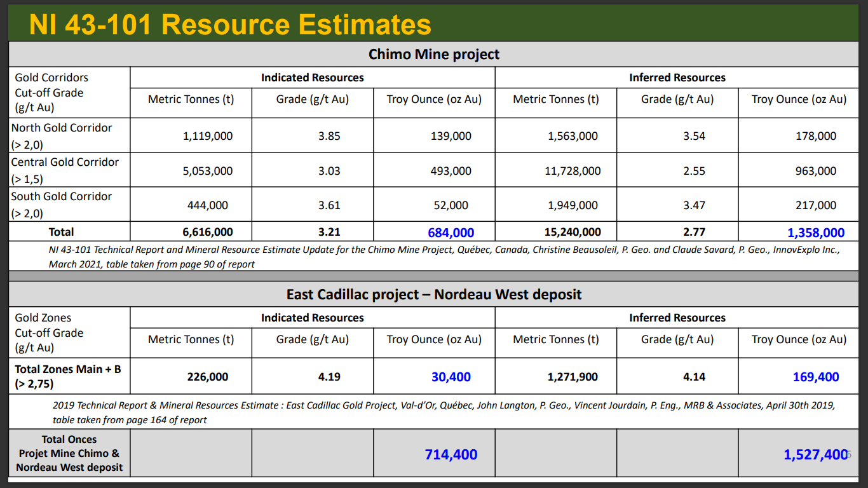This screenshot has height=488, width=868.
Task: Click the grade value '2.55'
Action: point(694,171)
